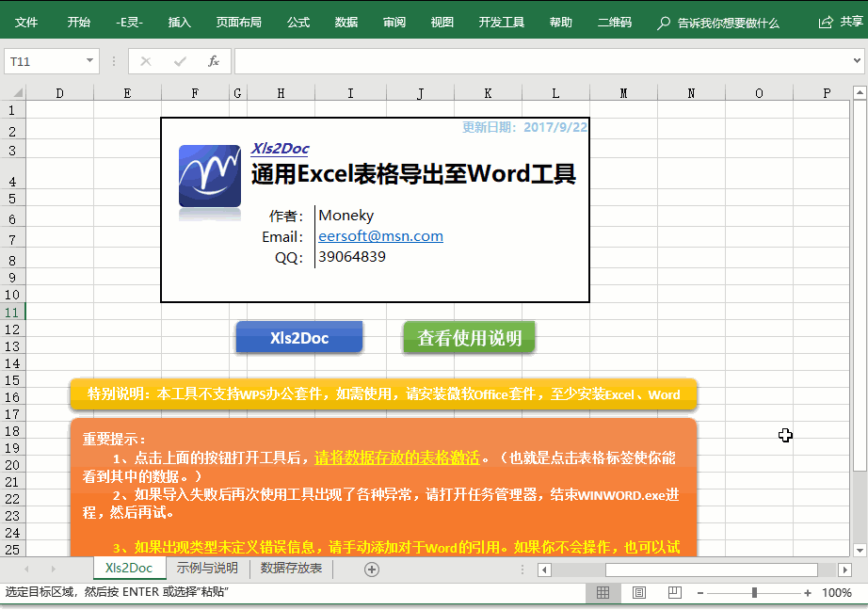Open the 页面布局 ribbon tab

[x=238, y=23]
